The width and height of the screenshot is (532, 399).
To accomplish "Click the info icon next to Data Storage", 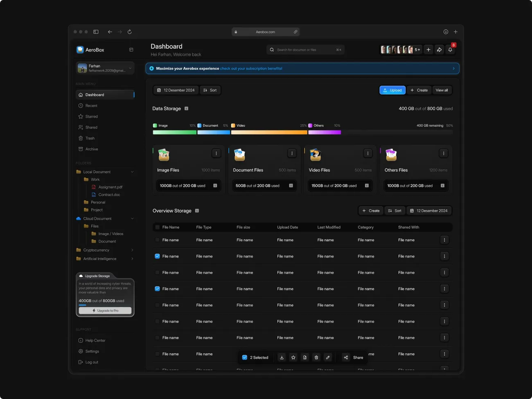I will pyautogui.click(x=187, y=108).
